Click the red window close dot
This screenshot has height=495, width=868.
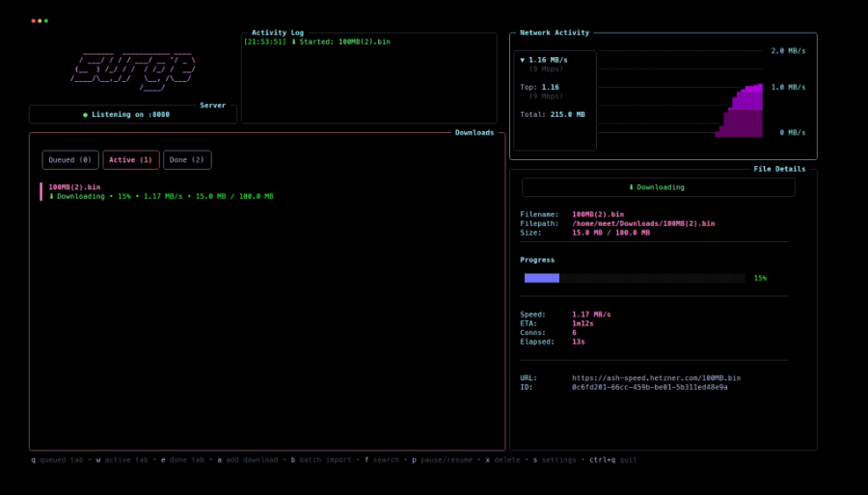33,21
